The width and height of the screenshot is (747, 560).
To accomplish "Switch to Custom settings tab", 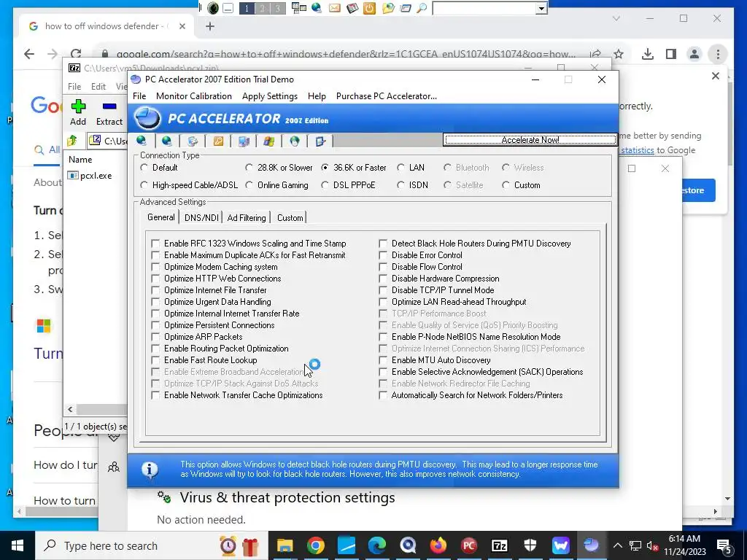I will click(290, 217).
